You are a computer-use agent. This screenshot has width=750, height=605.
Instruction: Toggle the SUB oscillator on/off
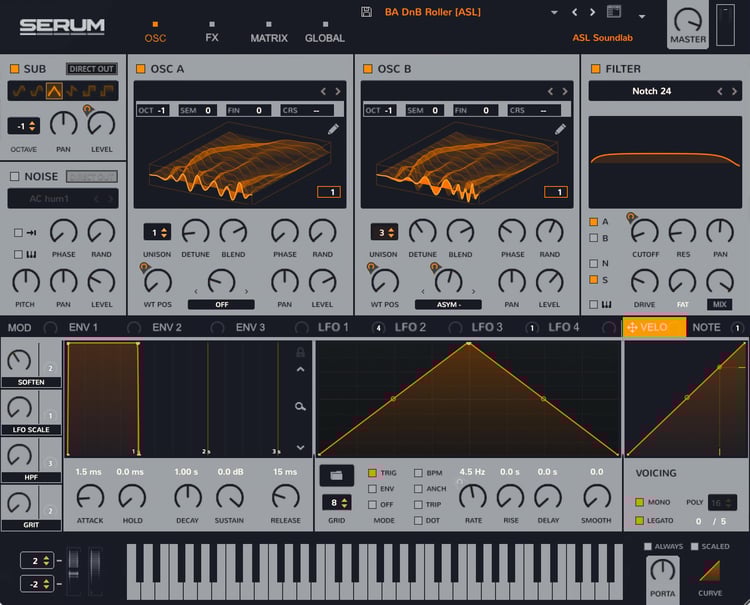click(x=15, y=69)
